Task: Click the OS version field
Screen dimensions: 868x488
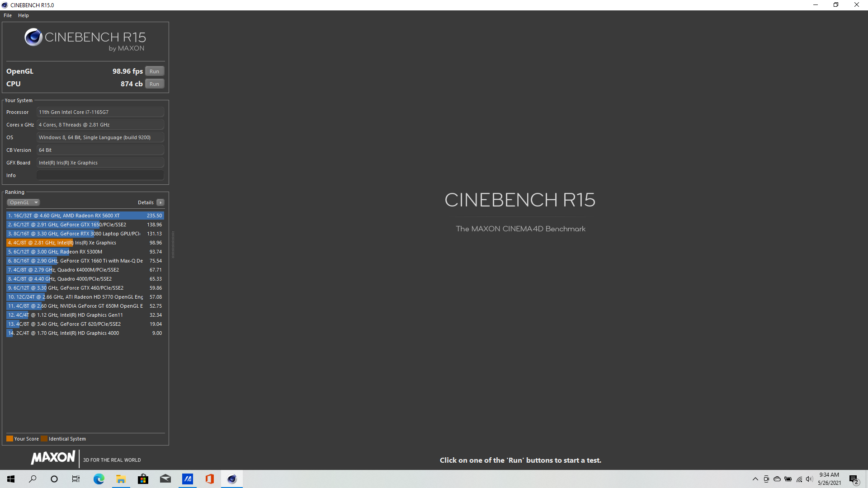Action: point(100,137)
